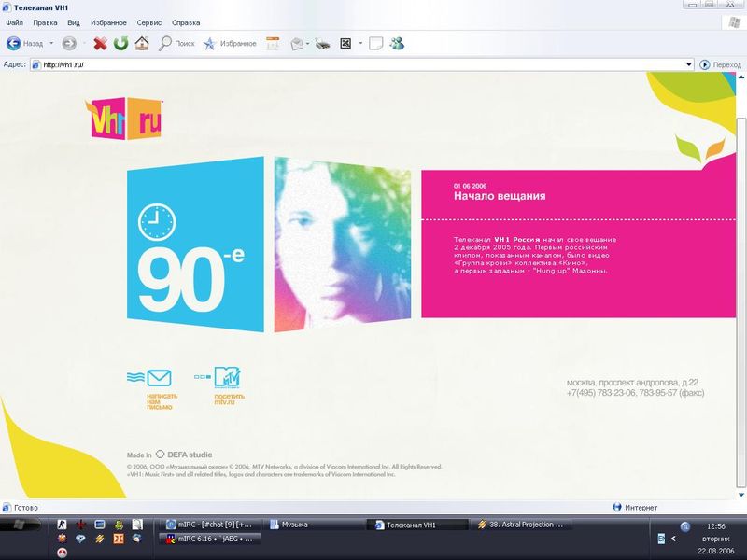Click the page icon in address bar
747x560 pixels.
(35, 64)
